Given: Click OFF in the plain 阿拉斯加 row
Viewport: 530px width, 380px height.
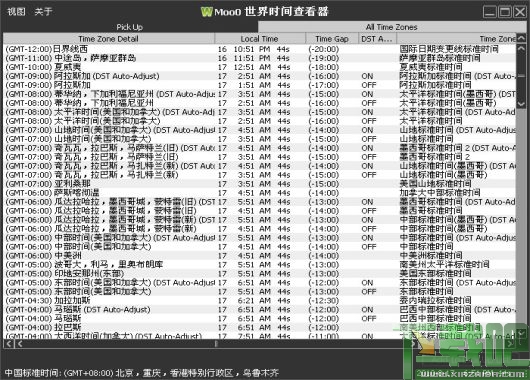Looking at the screenshot, I should 368,85.
